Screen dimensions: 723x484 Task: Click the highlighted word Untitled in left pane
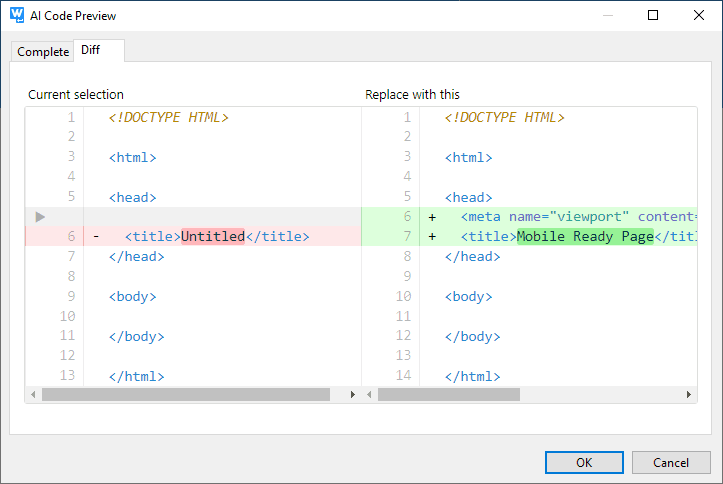pos(213,237)
